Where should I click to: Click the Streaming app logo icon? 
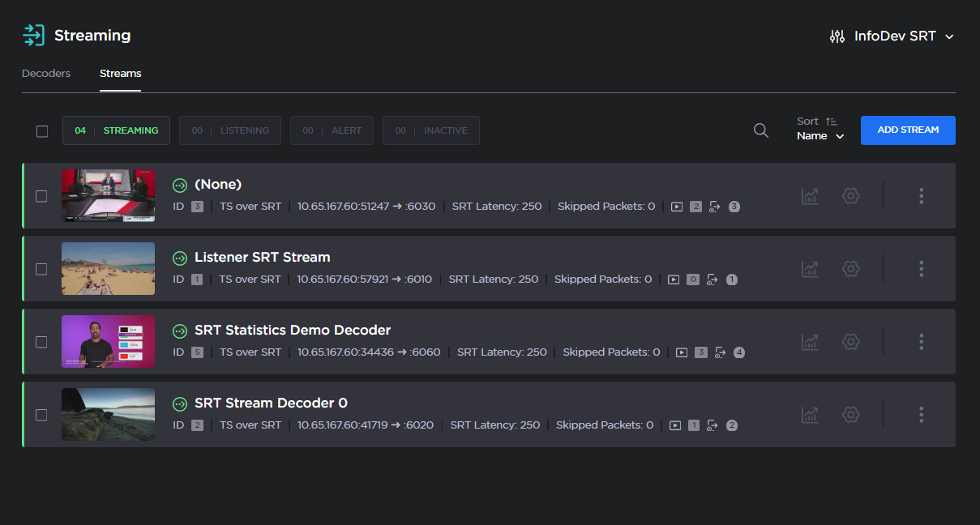(x=33, y=35)
